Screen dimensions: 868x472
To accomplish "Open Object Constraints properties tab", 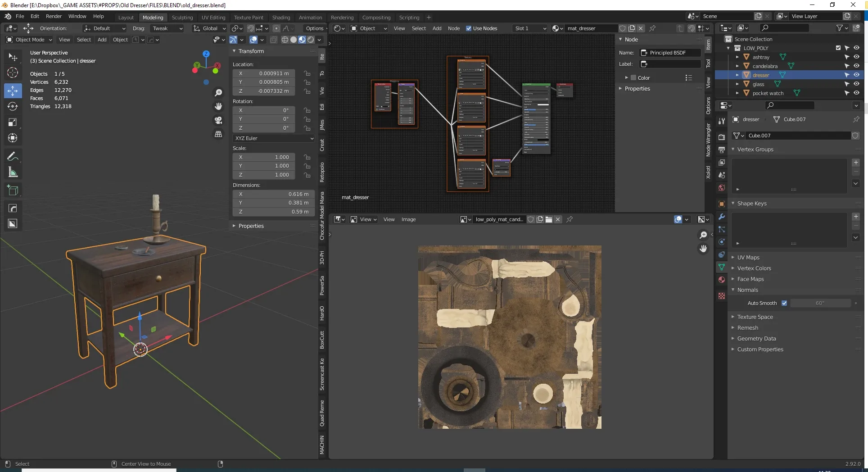I will pyautogui.click(x=722, y=254).
